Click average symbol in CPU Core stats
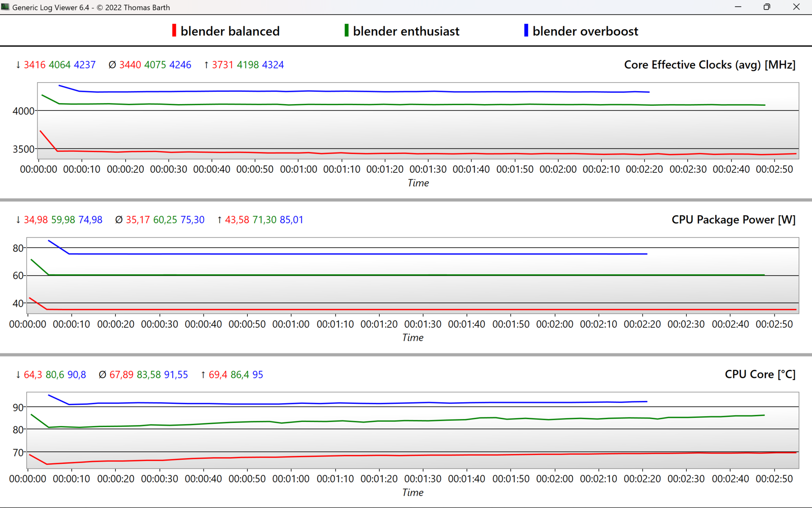 102,375
